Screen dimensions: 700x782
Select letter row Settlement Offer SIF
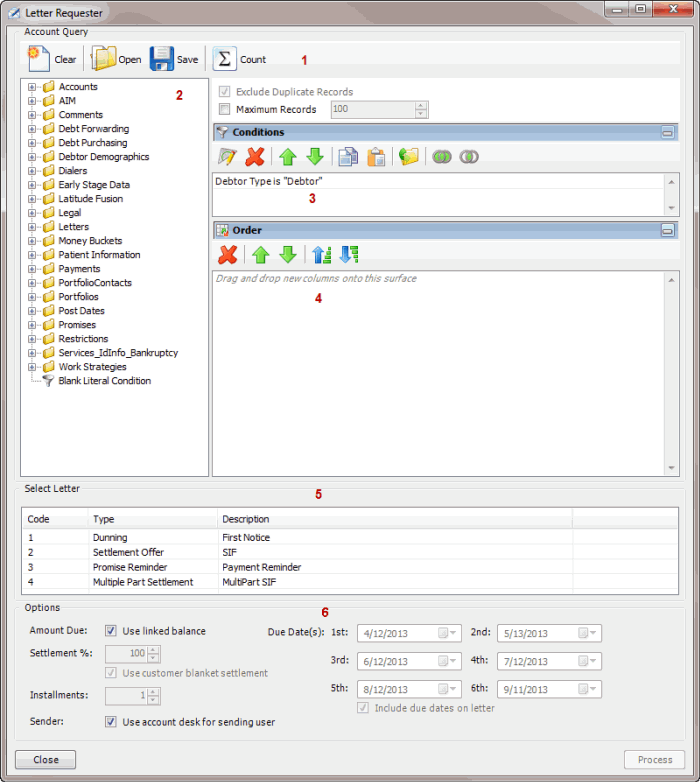click(350, 552)
